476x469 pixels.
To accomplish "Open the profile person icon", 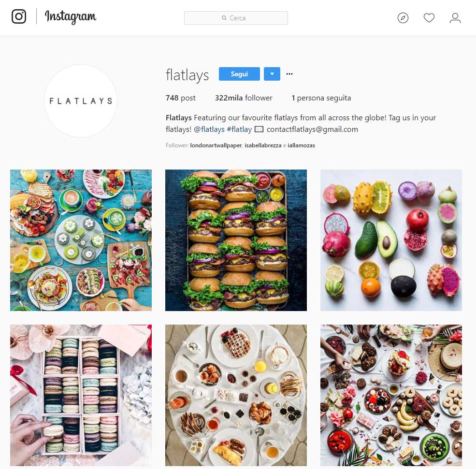I will pos(455,18).
